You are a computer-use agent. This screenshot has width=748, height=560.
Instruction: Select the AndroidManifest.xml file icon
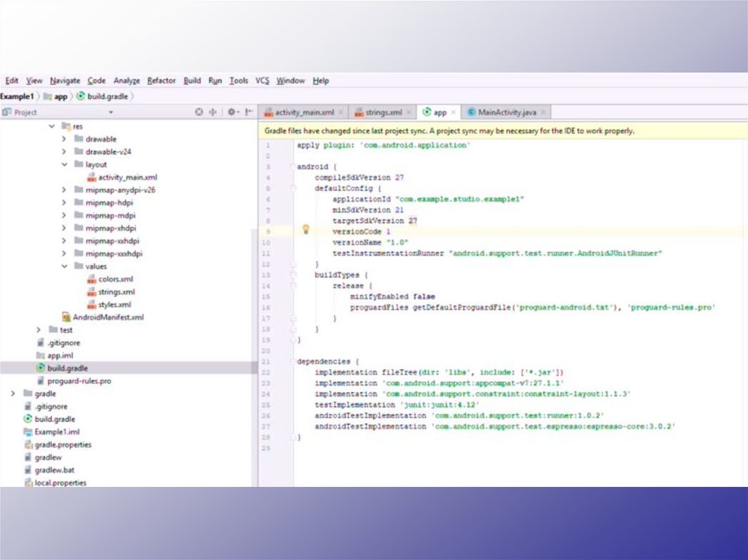point(66,318)
